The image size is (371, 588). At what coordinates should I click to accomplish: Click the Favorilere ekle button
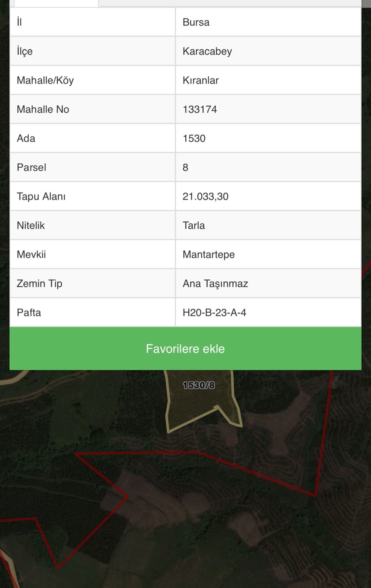[x=185, y=348]
